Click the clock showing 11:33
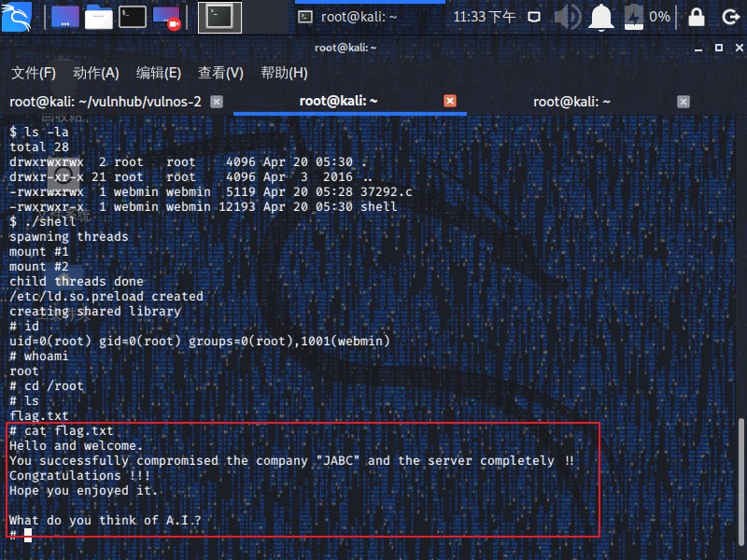Screen dimensions: 747x560 [484, 17]
